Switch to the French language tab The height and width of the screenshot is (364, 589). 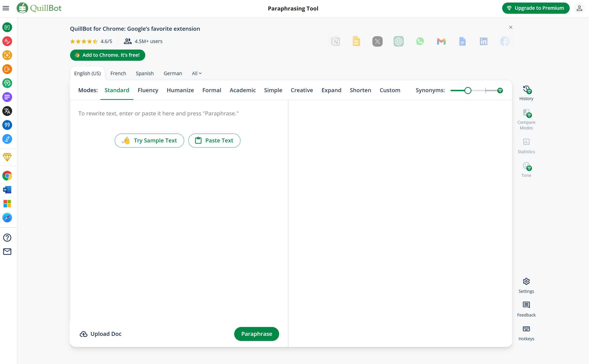tap(118, 73)
